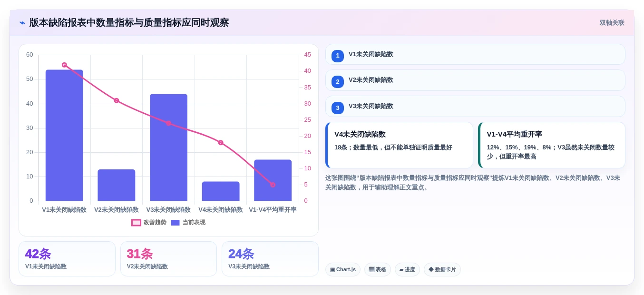Select the 31条 stat card

168,259
